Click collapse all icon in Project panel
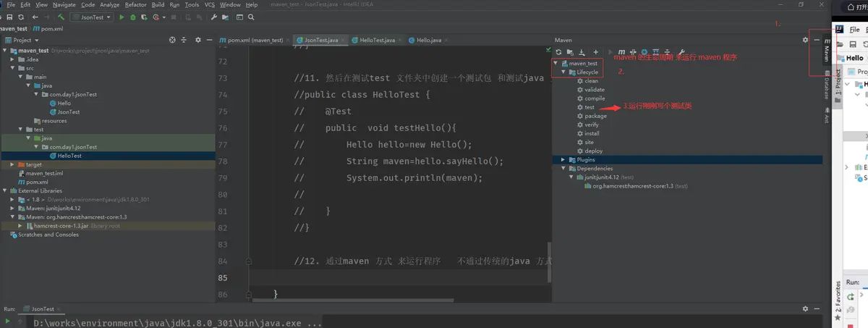This screenshot has height=328, width=868. [x=183, y=40]
